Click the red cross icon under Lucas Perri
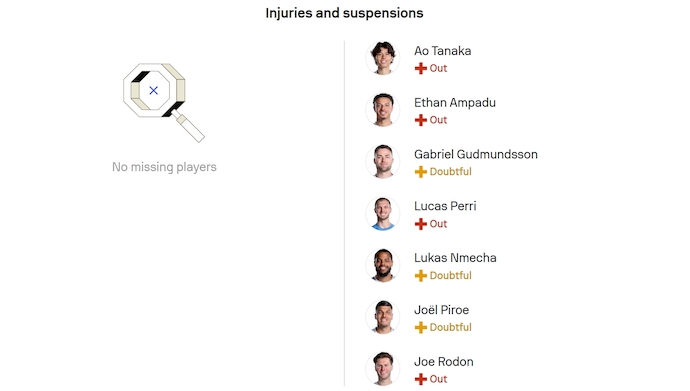This screenshot has height=391, width=690. (421, 224)
